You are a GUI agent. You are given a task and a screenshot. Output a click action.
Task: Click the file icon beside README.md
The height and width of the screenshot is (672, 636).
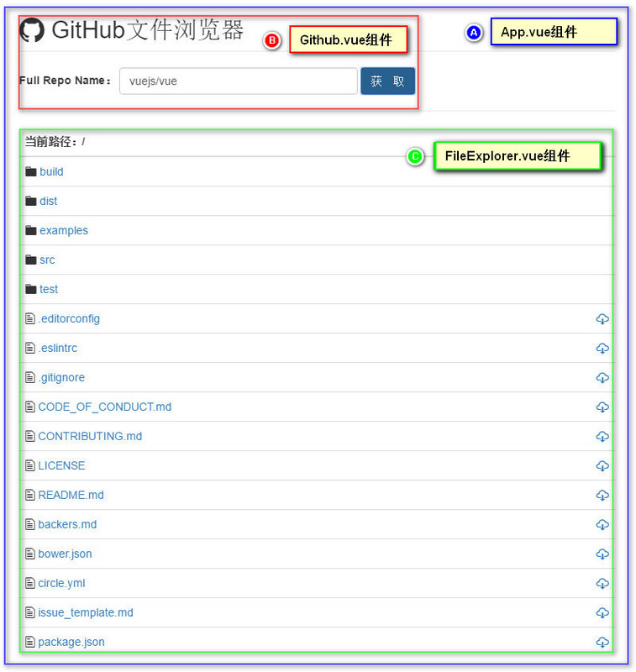pyautogui.click(x=30, y=495)
